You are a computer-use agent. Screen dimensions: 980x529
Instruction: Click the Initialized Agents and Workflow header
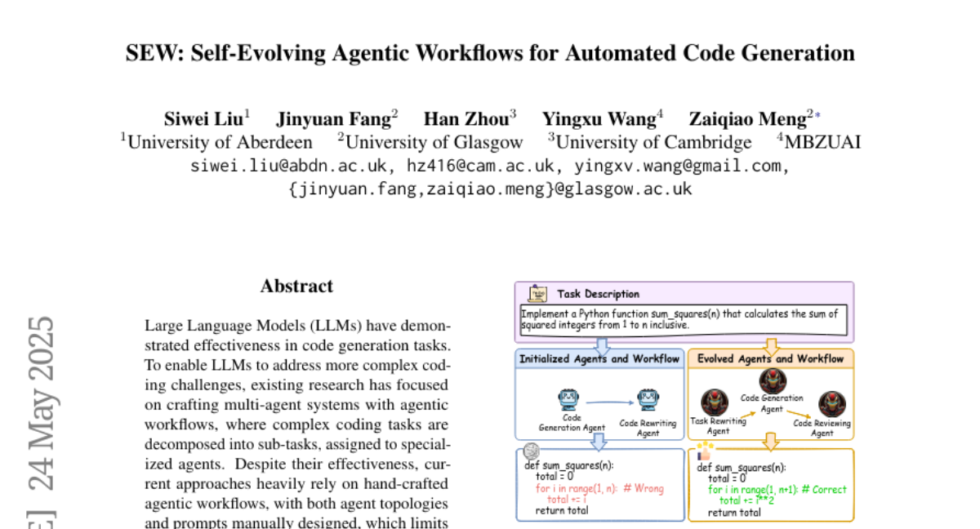[599, 358]
